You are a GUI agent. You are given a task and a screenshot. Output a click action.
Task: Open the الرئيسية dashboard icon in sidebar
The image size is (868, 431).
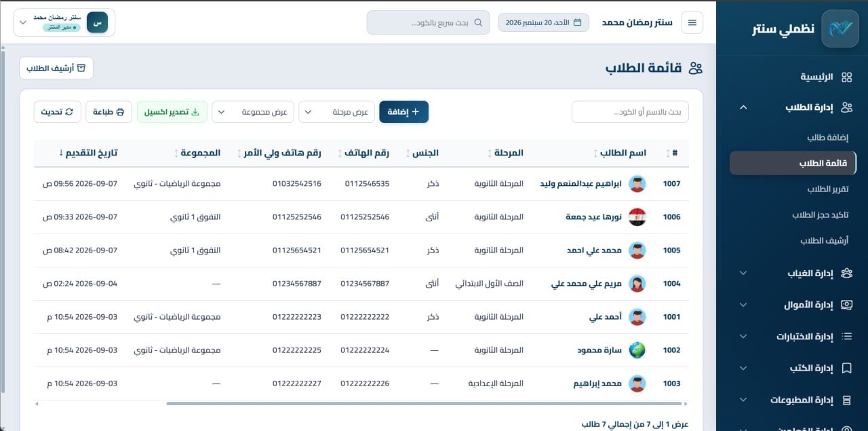(x=846, y=77)
